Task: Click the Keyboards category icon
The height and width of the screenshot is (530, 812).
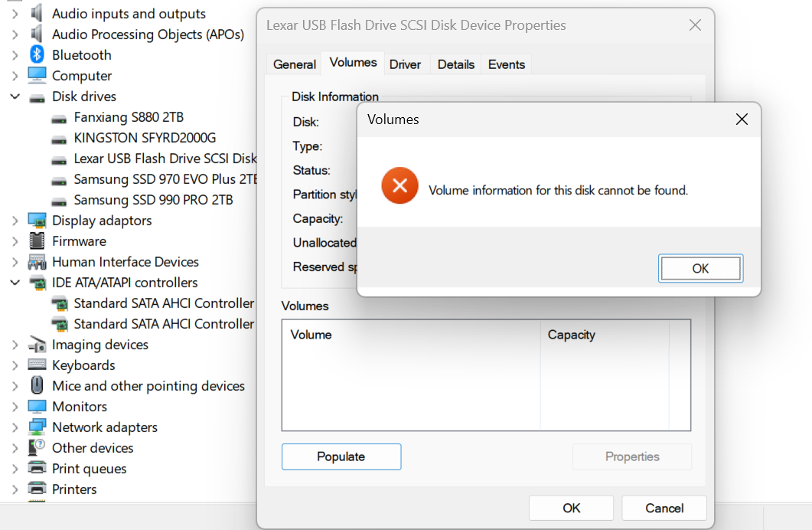Action: tap(37, 365)
